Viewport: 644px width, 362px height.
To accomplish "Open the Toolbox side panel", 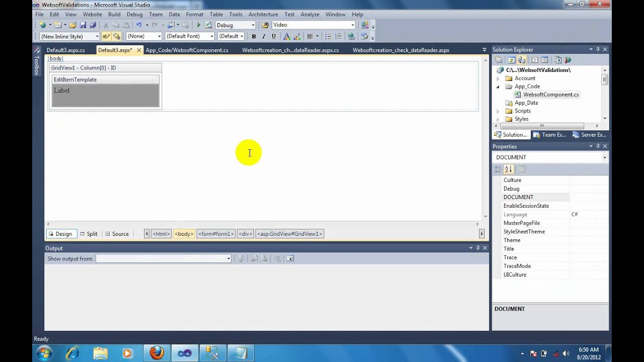I will coord(36,62).
